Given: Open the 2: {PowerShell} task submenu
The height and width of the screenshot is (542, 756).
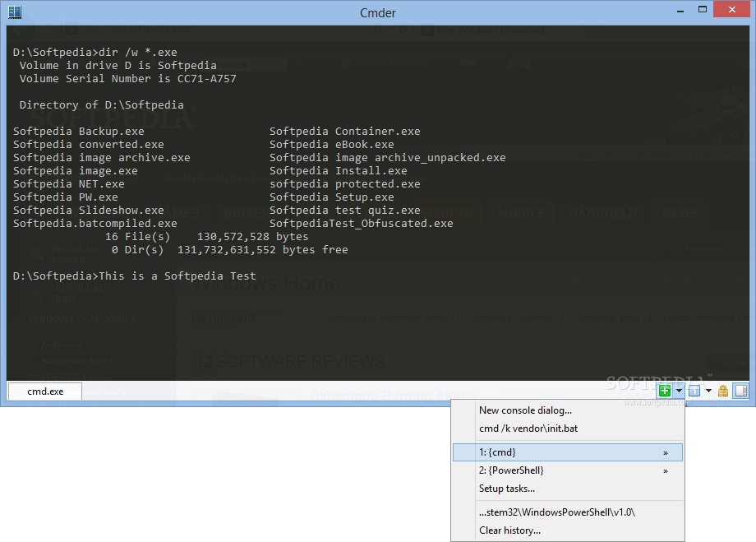Looking at the screenshot, I should coord(568,470).
